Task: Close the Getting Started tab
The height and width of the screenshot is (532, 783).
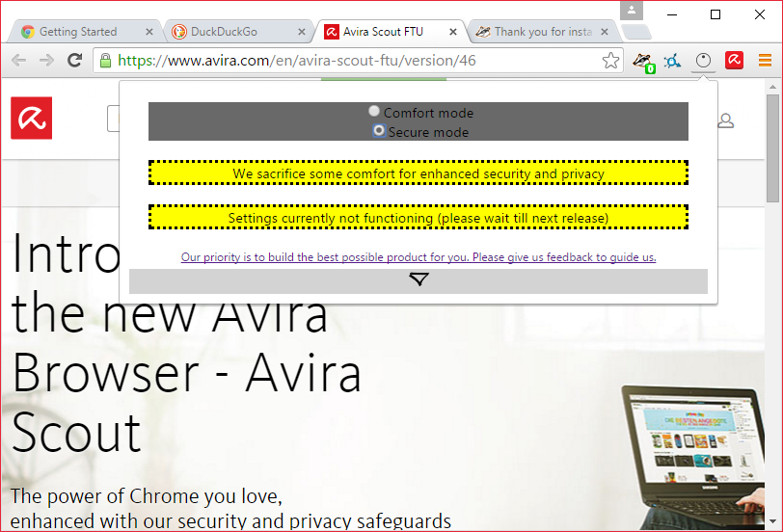Action: [x=148, y=32]
